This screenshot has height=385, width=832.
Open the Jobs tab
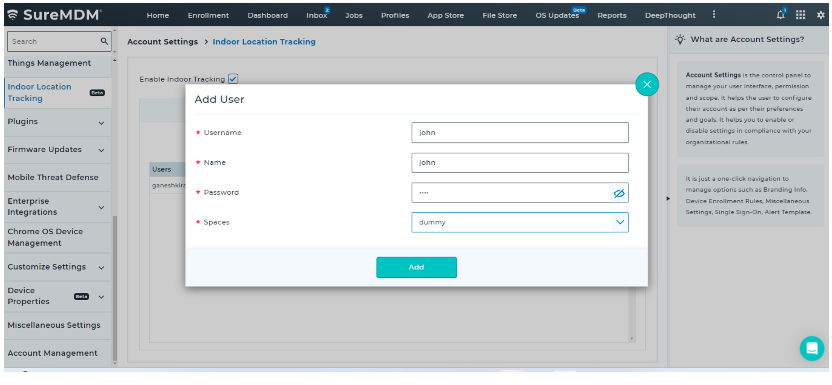[354, 15]
